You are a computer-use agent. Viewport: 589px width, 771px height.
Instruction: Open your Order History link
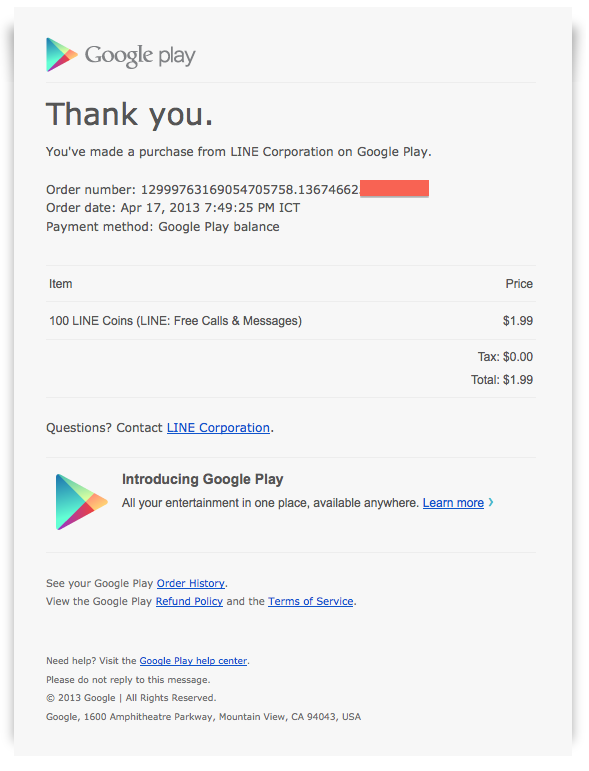point(191,583)
